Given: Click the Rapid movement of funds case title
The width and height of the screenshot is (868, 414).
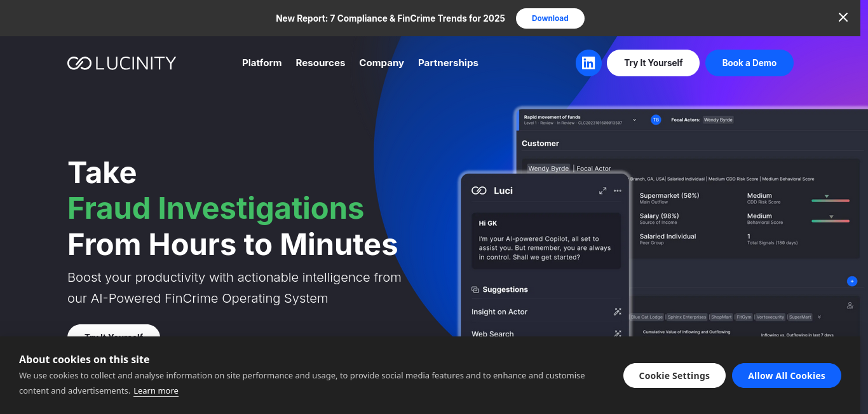Looking at the screenshot, I should click(552, 117).
